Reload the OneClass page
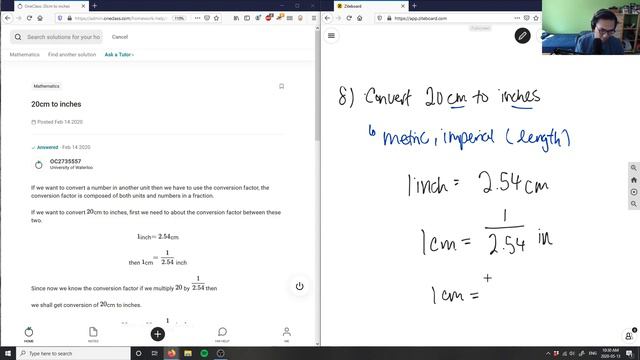This screenshot has width=640, height=360. pos(29,18)
